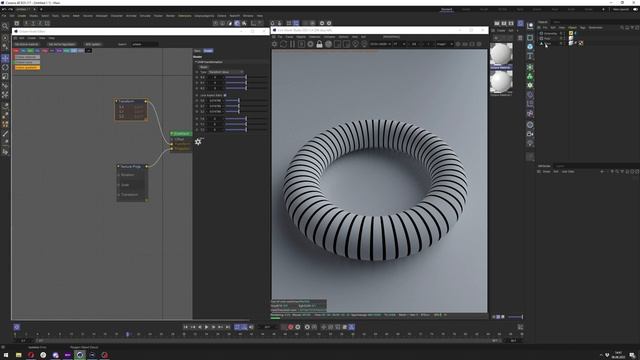Open Objects menu in Live Viewer window

[x=301, y=37]
